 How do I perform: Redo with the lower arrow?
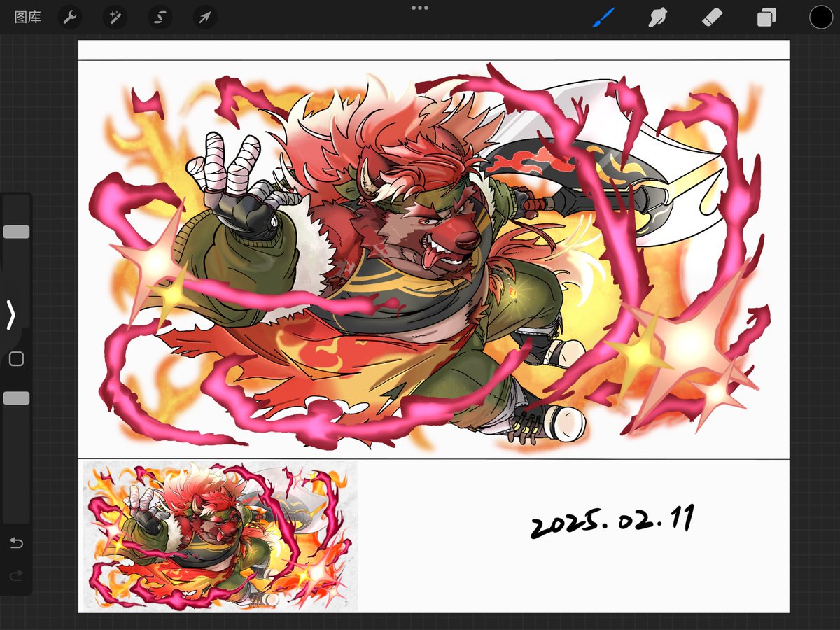click(16, 575)
